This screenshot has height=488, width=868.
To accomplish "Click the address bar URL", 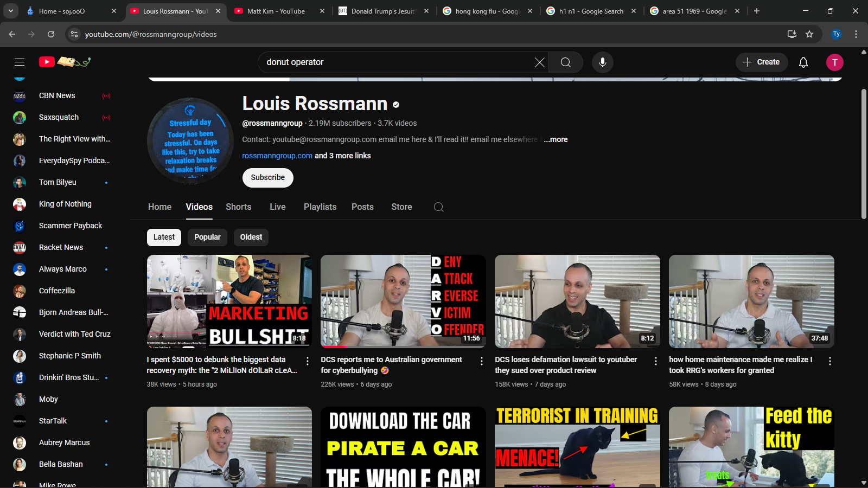I will pyautogui.click(x=151, y=34).
